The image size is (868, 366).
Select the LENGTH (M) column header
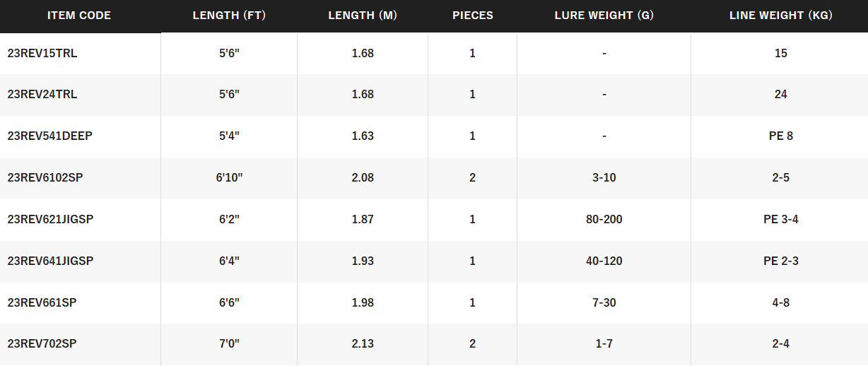363,16
